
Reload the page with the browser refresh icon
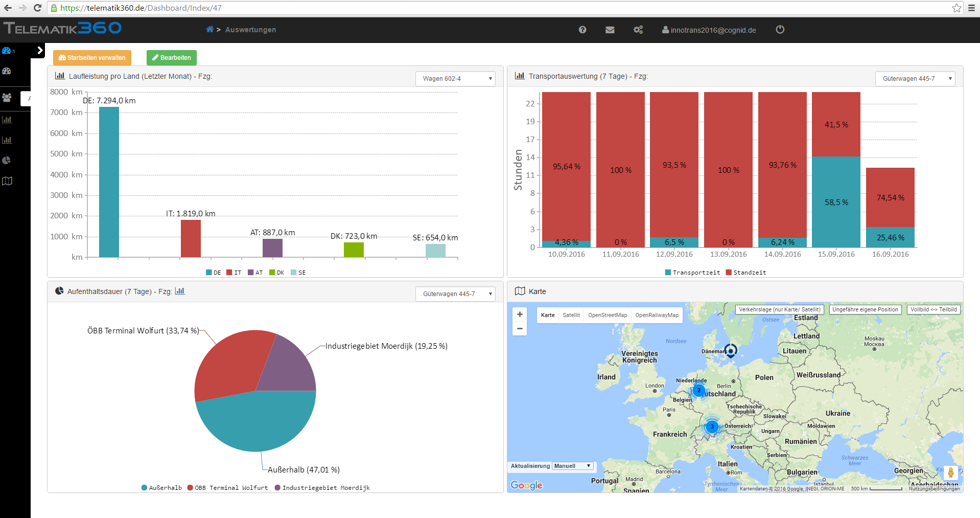click(37, 8)
